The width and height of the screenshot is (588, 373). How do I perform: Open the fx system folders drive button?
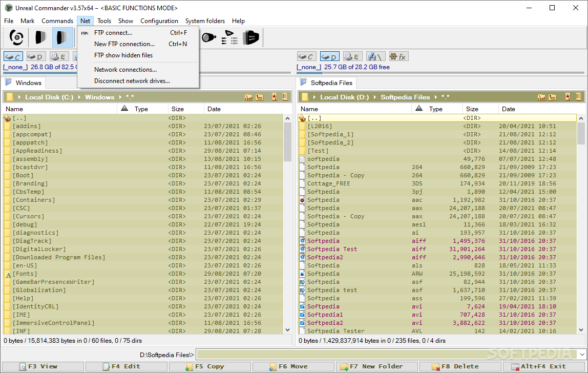(398, 57)
